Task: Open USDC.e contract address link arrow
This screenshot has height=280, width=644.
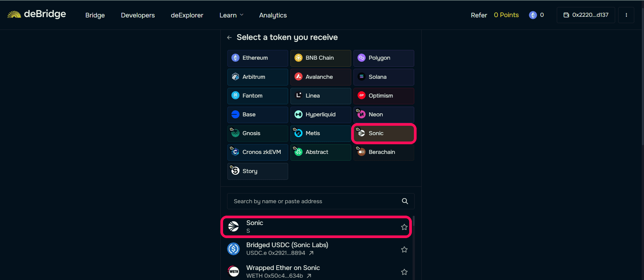Action: (x=311, y=253)
